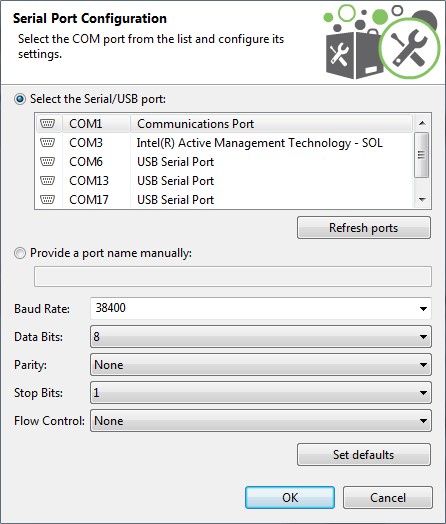Click the port list scroll up arrow

pyautogui.click(x=422, y=123)
